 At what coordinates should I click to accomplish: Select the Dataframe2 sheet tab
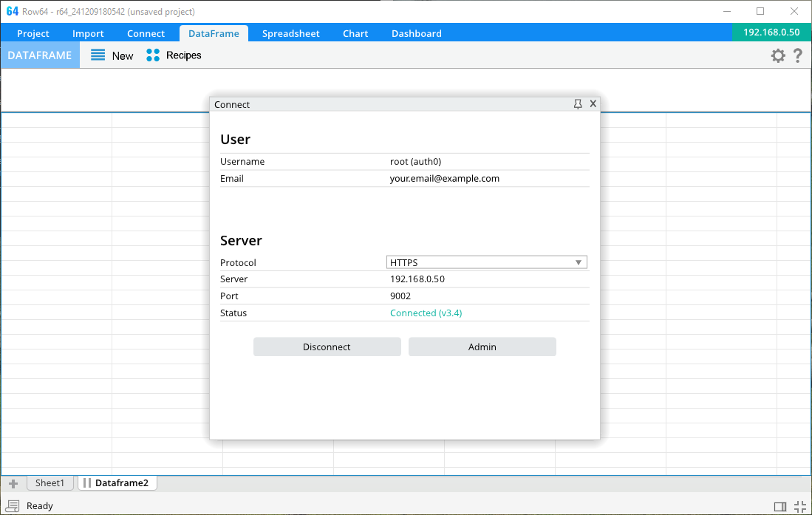121,483
